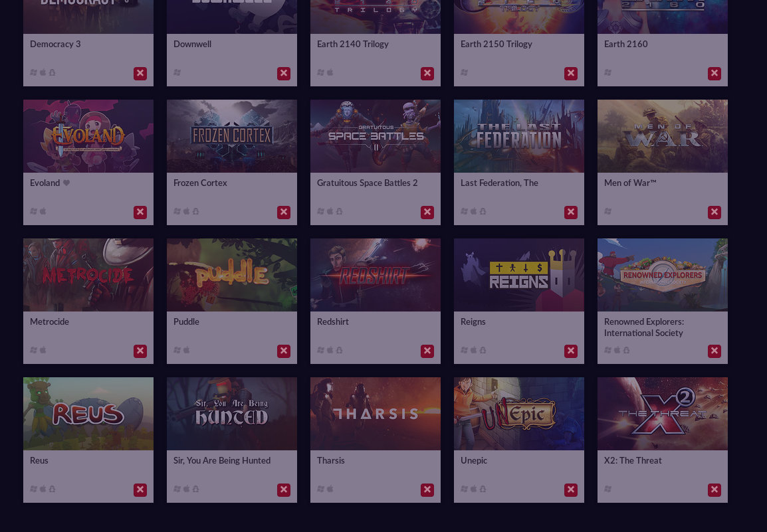This screenshot has height=532, width=767.
Task: Click the Linux icon on Reigns card
Action: pos(483,350)
